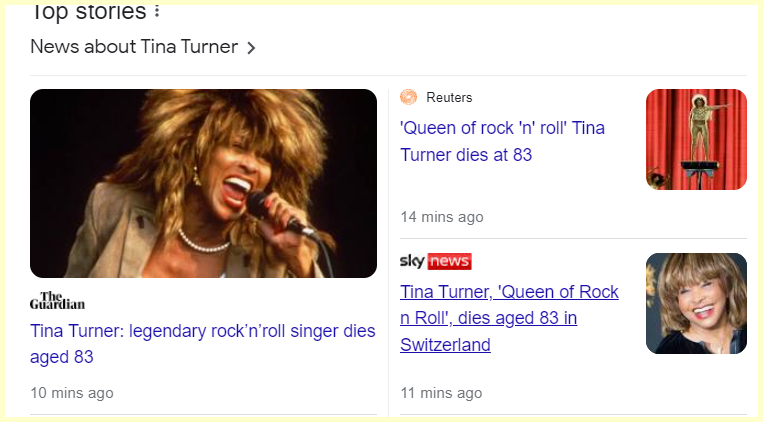763x422 pixels.
Task: Expand the News about Tina Turner chevron
Action: [x=251, y=47]
